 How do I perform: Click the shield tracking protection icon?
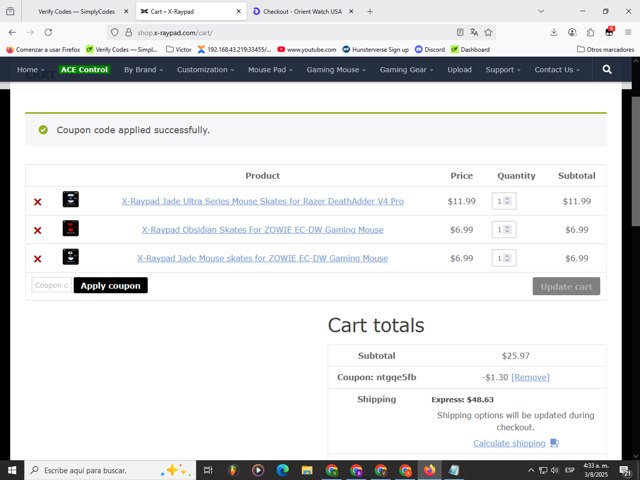point(115,32)
